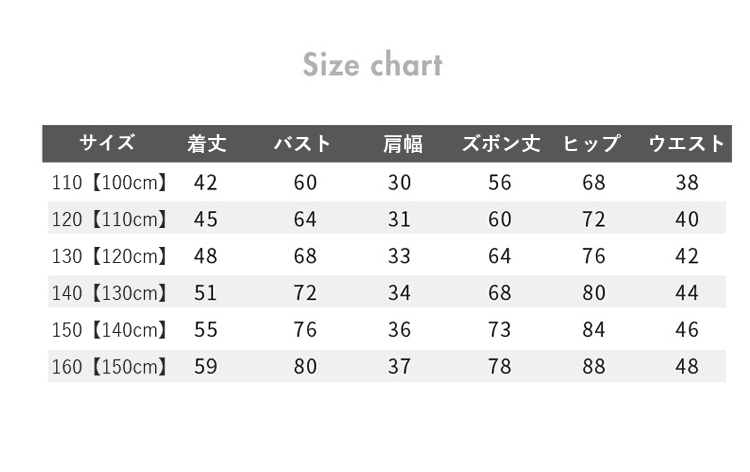750x472 pixels.
Task: Click the 着丈 column header
Action: pyautogui.click(x=207, y=144)
